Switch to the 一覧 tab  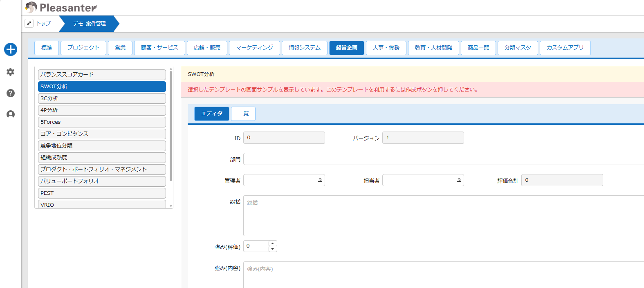pos(243,114)
